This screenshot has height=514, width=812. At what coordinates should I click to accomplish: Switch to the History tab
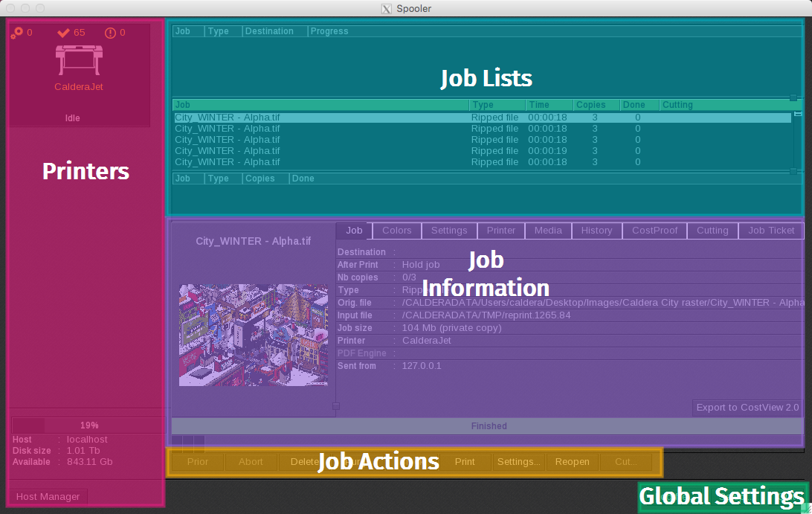click(x=596, y=231)
